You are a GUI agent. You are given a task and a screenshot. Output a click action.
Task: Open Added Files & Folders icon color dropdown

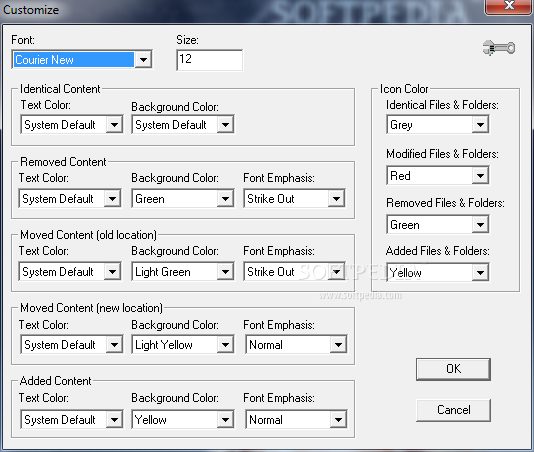tap(438, 272)
